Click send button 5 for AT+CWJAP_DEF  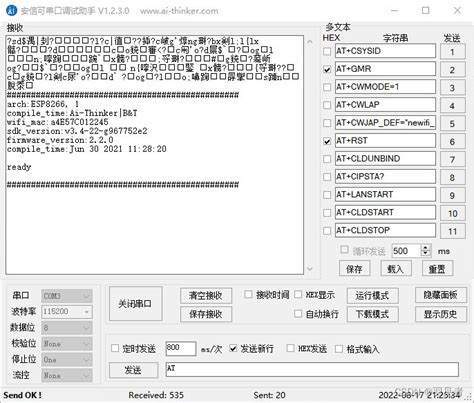coord(452,124)
